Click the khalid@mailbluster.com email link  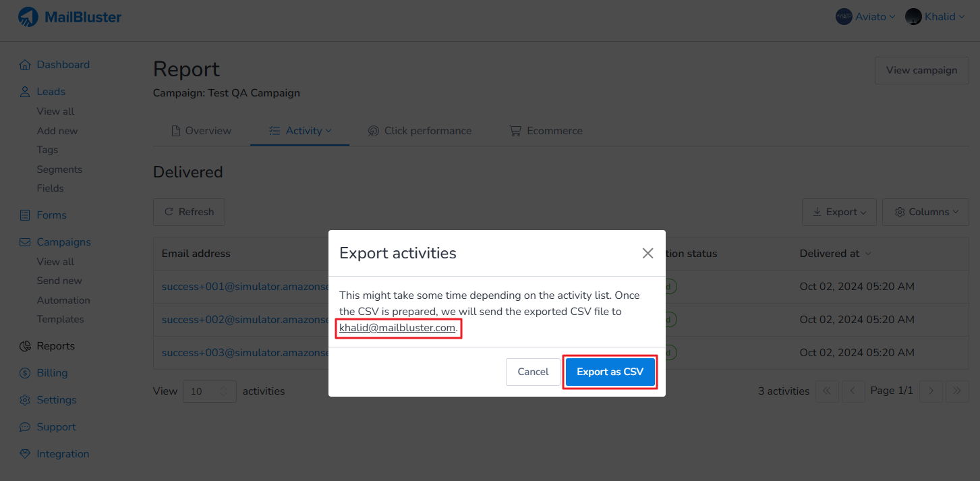397,328
